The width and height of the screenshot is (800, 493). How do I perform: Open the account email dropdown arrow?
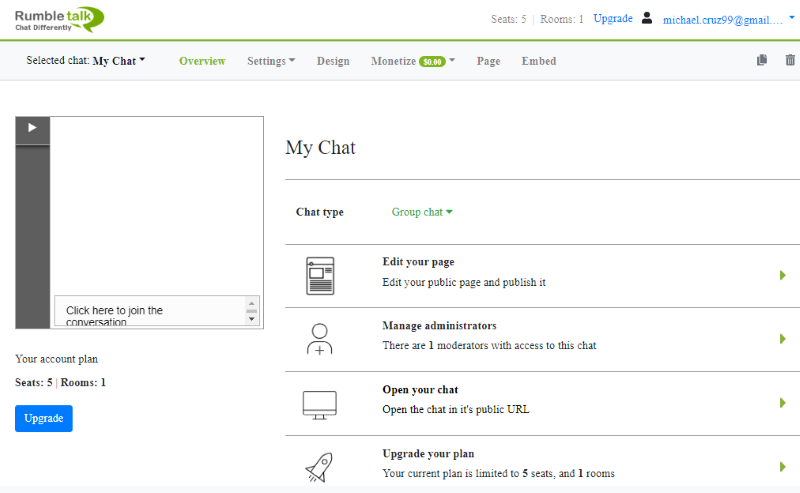tap(792, 18)
